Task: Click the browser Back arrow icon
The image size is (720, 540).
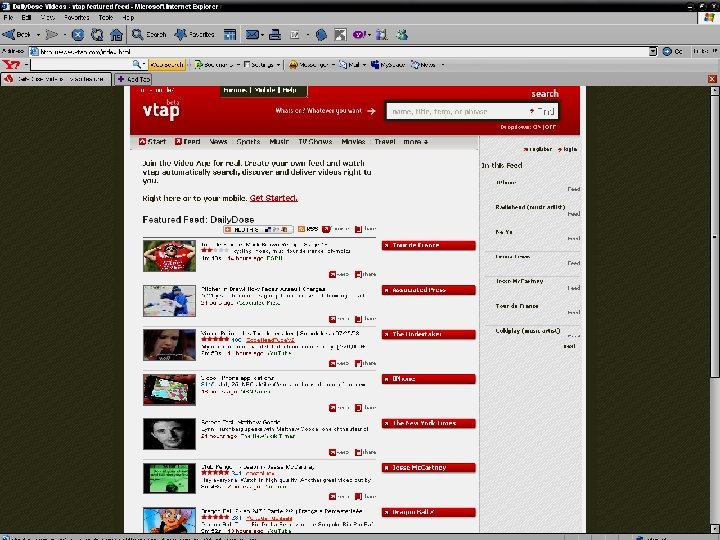Action: coord(9,34)
